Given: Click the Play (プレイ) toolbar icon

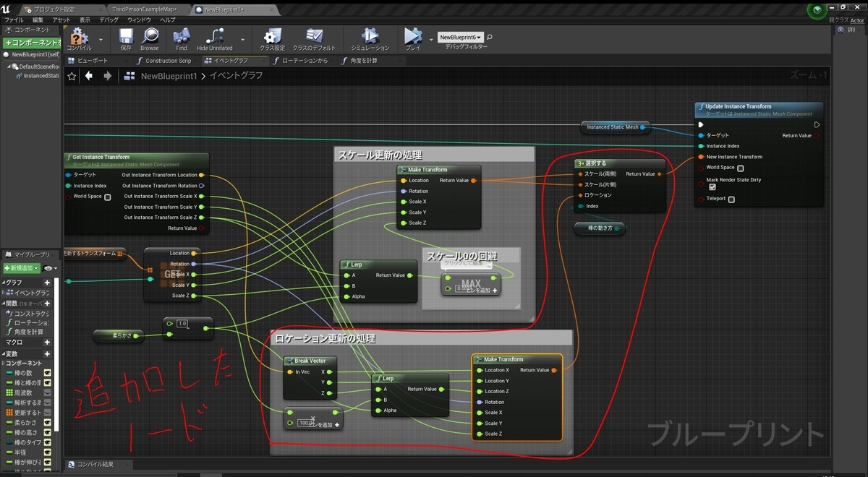Looking at the screenshot, I should (413, 35).
